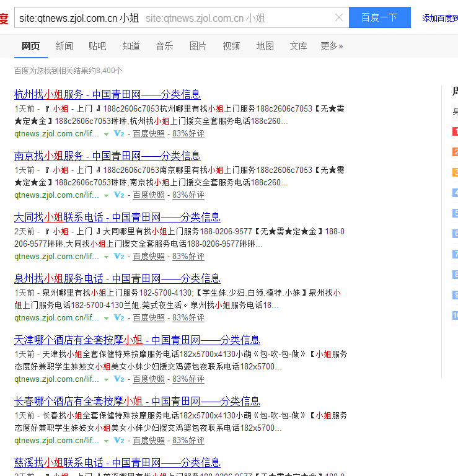Click V2 credibility icon in 天津 result
The height and width of the screenshot is (476, 458).
pyautogui.click(x=118, y=379)
